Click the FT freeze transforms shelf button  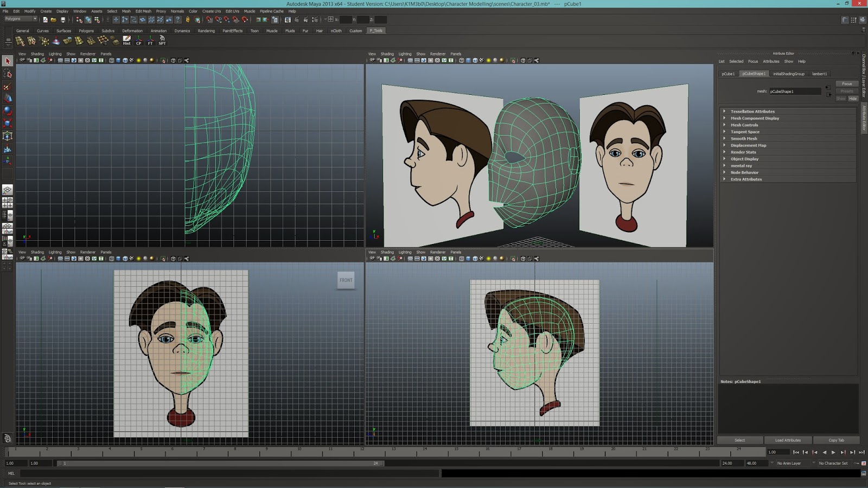[150, 41]
